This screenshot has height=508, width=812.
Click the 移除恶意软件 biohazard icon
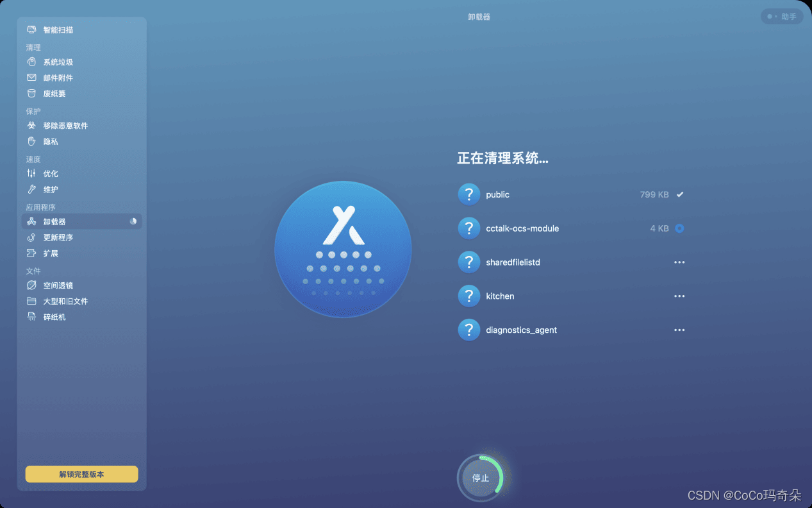(x=31, y=126)
